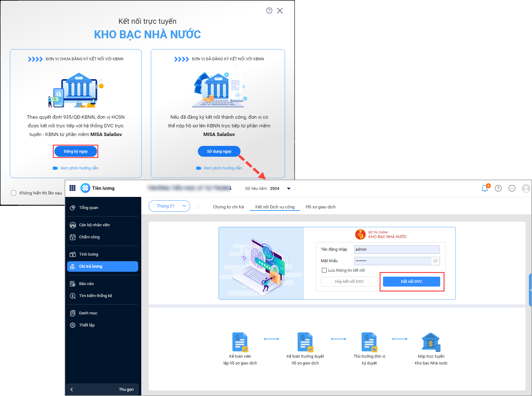Close the Kết nối trực tuyến dialog

pos(280,11)
